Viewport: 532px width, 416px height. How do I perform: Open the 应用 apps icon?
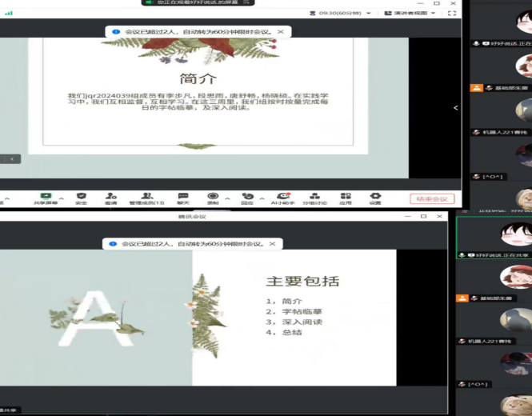coord(346,197)
